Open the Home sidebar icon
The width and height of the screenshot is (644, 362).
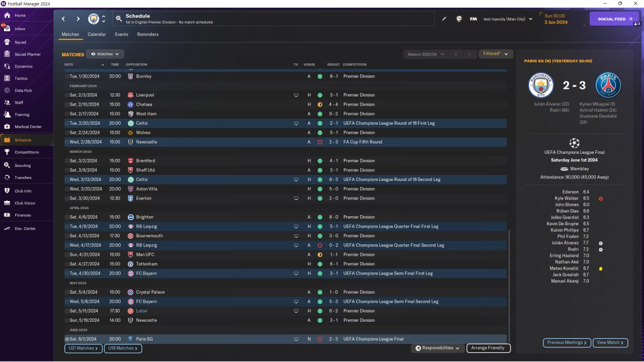coord(7,16)
